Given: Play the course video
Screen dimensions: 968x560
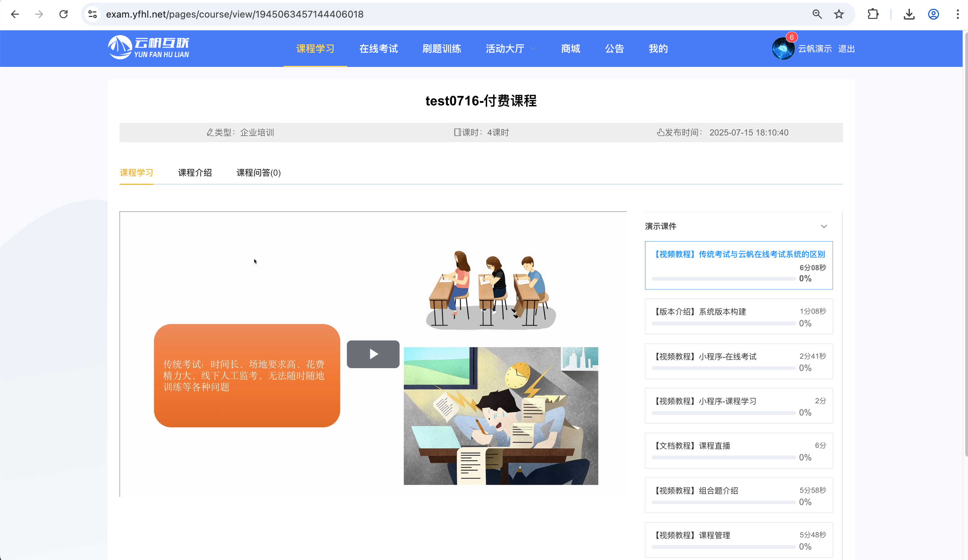Looking at the screenshot, I should [x=373, y=354].
